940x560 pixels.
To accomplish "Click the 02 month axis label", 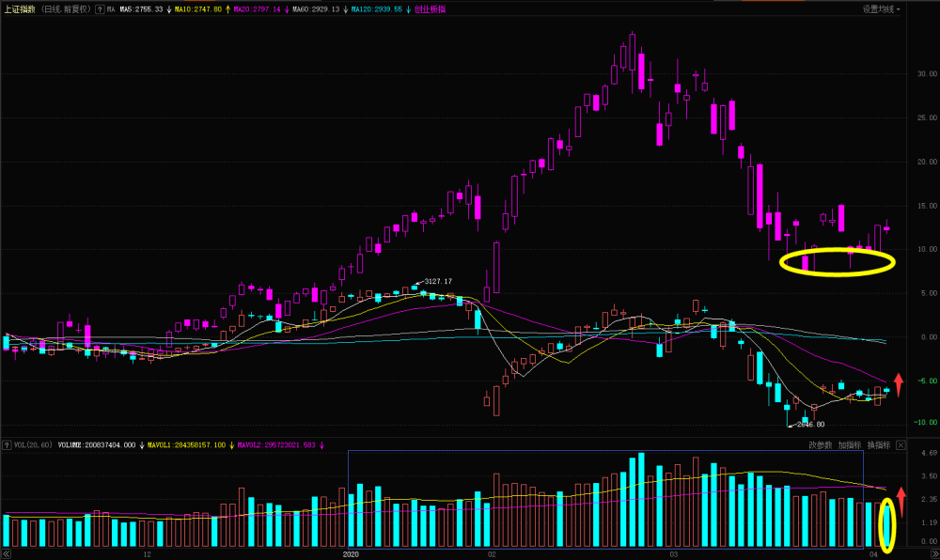I will pyautogui.click(x=492, y=554).
